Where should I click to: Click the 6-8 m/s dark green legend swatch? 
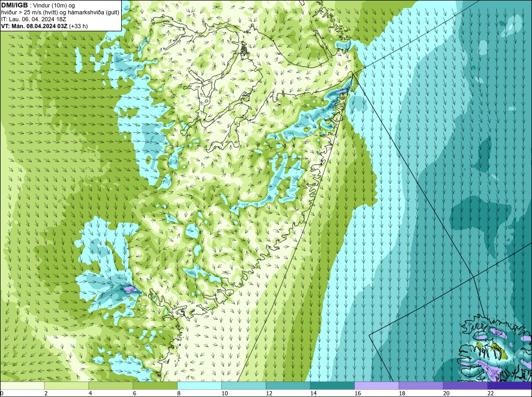pos(155,385)
